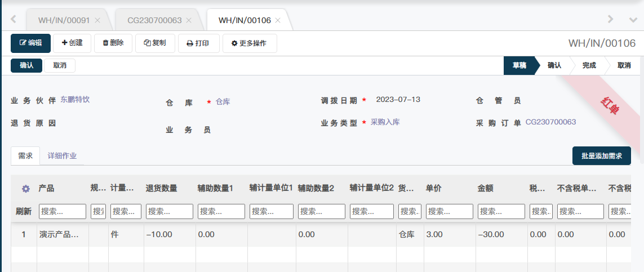
Task: Duplicate the record with 复制
Action: [x=155, y=43]
